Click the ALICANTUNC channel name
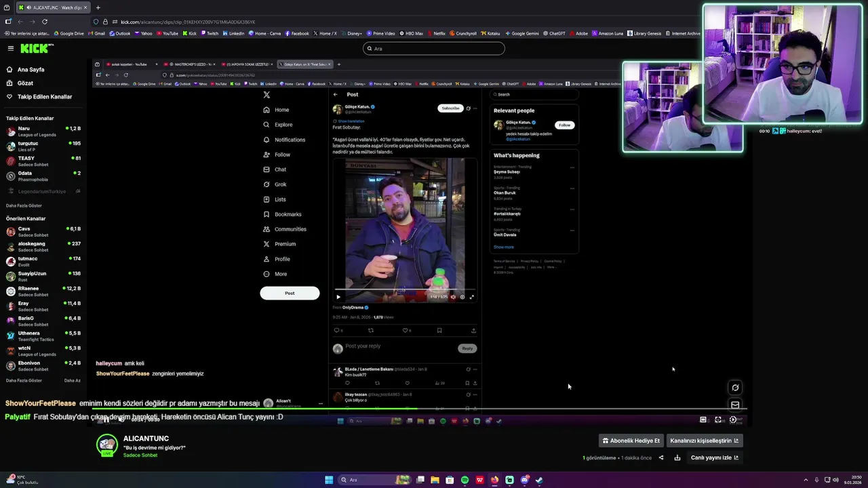Image resolution: width=868 pixels, height=488 pixels. click(146, 439)
